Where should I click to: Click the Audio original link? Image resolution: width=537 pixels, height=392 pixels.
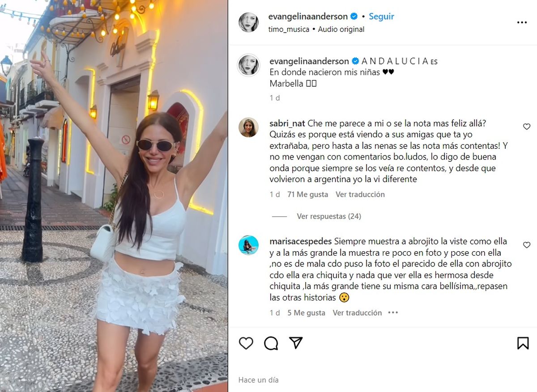click(341, 29)
